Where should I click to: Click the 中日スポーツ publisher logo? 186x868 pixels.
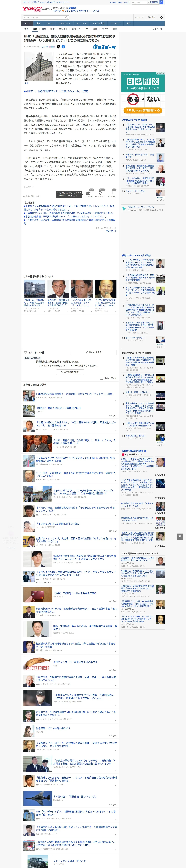point(105,47)
